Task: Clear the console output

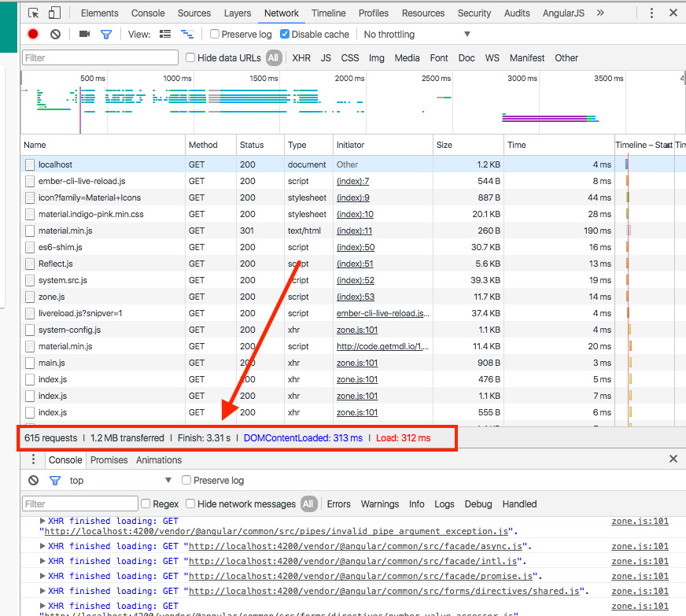Action: pyautogui.click(x=32, y=480)
